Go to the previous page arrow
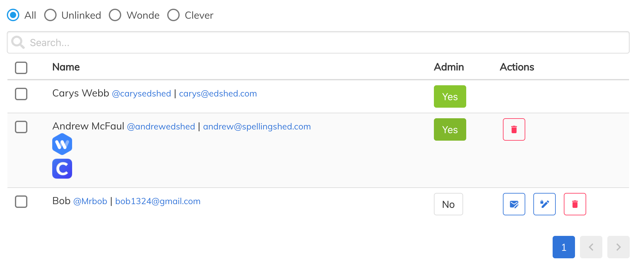 coord(591,247)
